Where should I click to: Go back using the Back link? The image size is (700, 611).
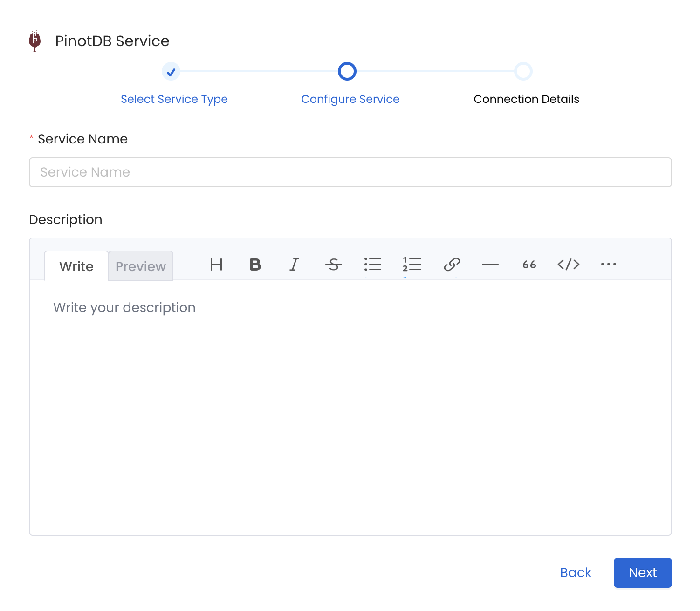[x=576, y=573]
